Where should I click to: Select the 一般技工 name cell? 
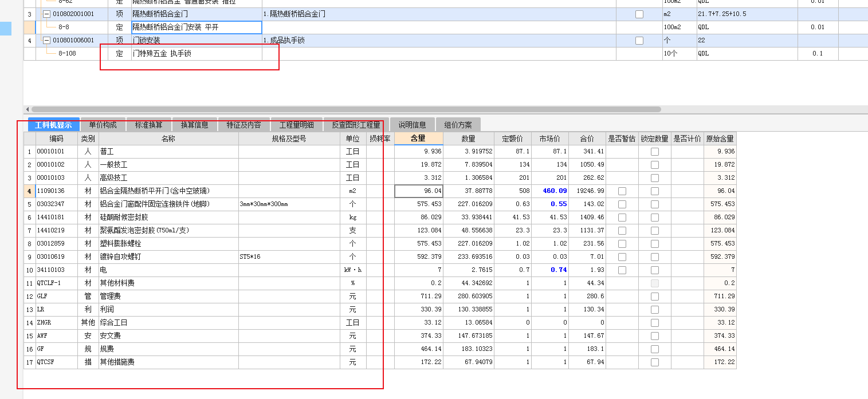(168, 165)
